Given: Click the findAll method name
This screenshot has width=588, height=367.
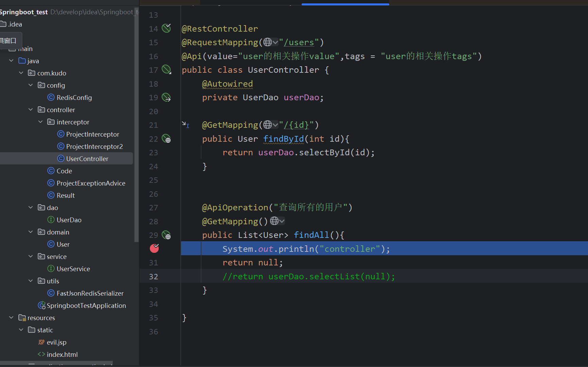Looking at the screenshot, I should [x=311, y=235].
